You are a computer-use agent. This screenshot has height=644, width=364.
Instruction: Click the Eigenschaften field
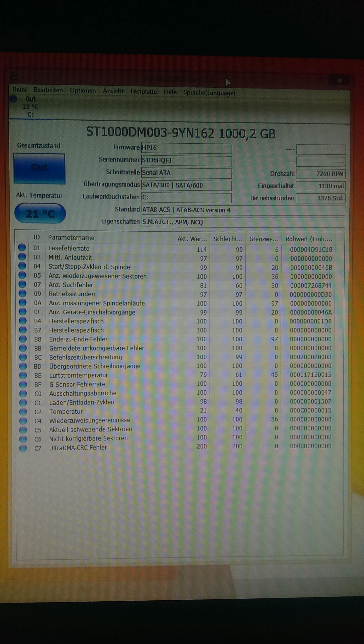tap(243, 222)
